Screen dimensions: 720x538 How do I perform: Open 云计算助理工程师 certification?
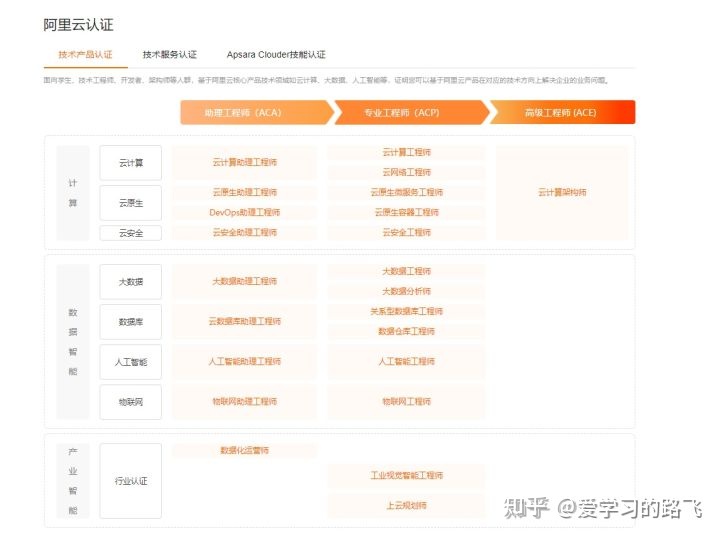pos(245,163)
